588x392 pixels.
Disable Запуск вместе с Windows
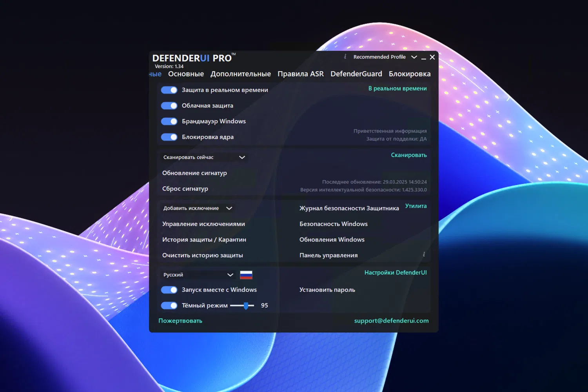click(x=169, y=290)
